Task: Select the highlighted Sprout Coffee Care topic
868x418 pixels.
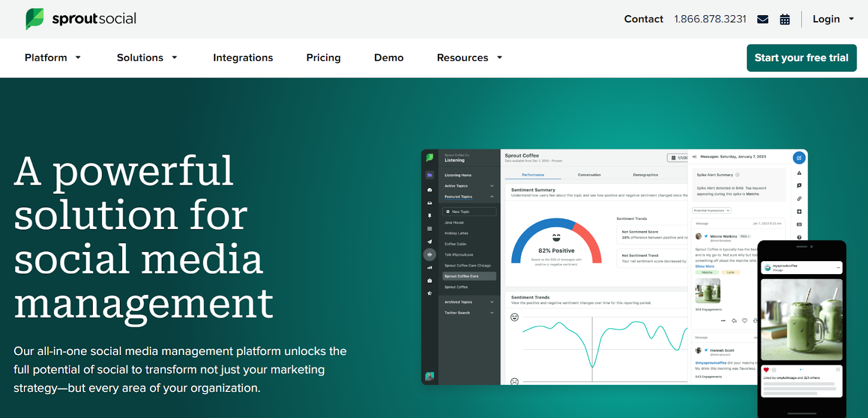Action: [x=469, y=276]
